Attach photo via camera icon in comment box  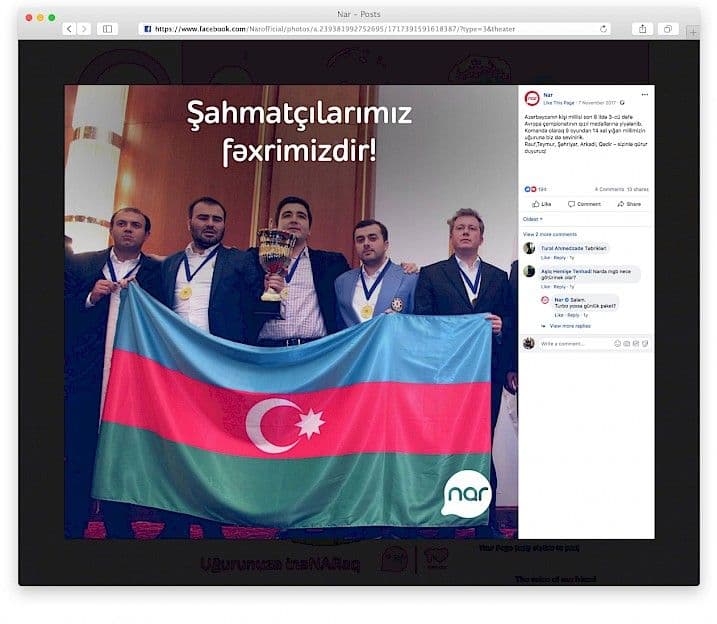(x=626, y=343)
